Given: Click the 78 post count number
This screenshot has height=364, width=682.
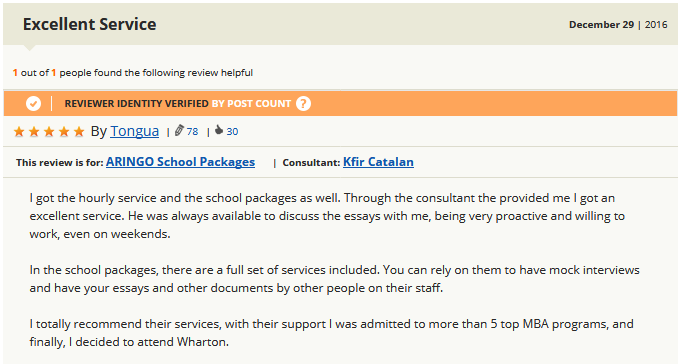Looking at the screenshot, I should pos(192,131).
